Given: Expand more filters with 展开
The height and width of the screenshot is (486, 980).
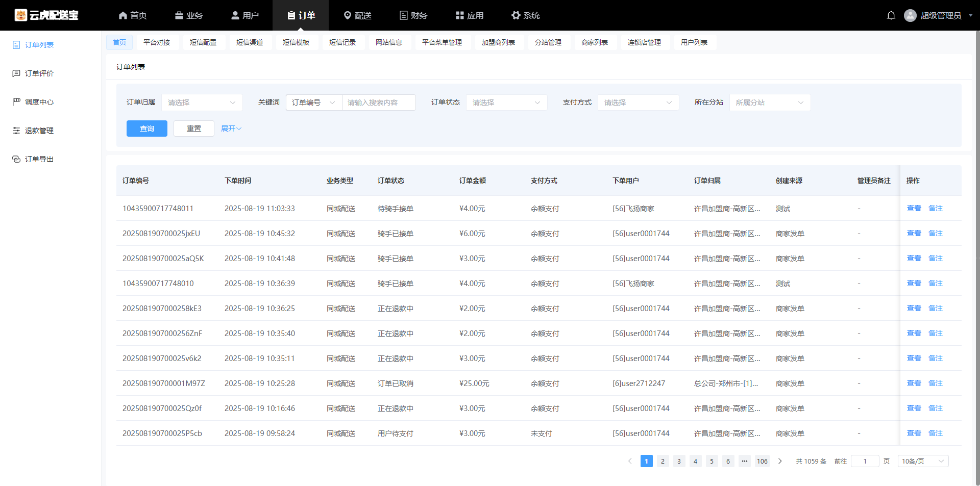Looking at the screenshot, I should 231,129.
